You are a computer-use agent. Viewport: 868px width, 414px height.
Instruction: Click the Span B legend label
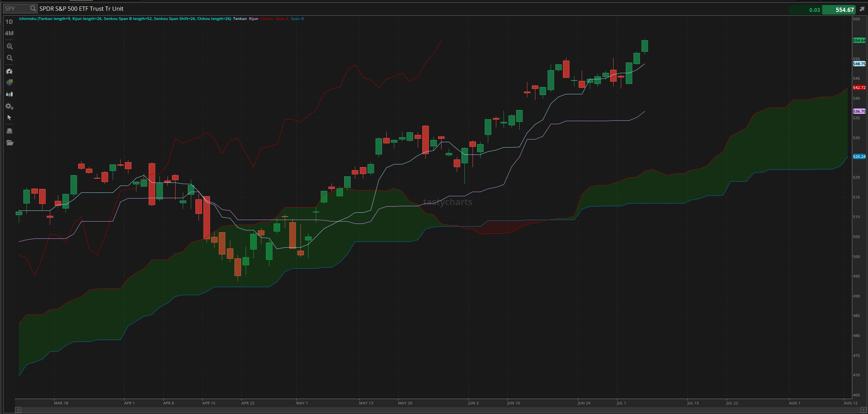(x=297, y=18)
